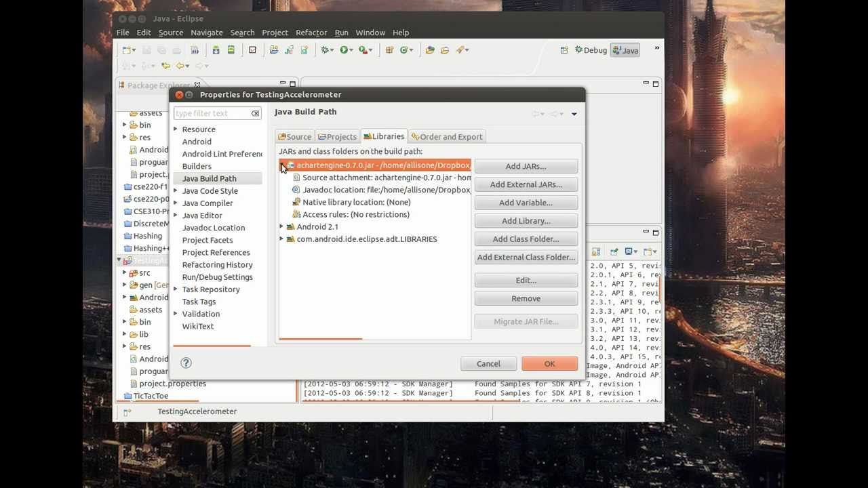Expand the src folder in Package Explorer
This screenshot has width=868, height=488.
coord(125,273)
